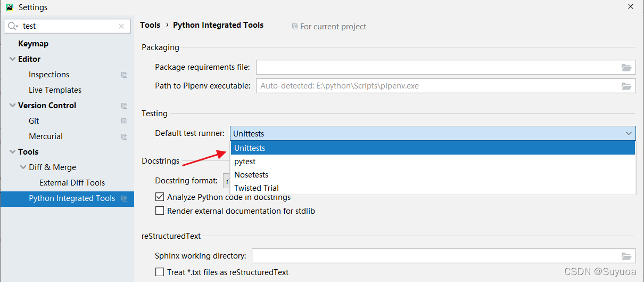Image resolution: width=644 pixels, height=282 pixels.
Task: Open the Keymap settings page
Action: (33, 44)
